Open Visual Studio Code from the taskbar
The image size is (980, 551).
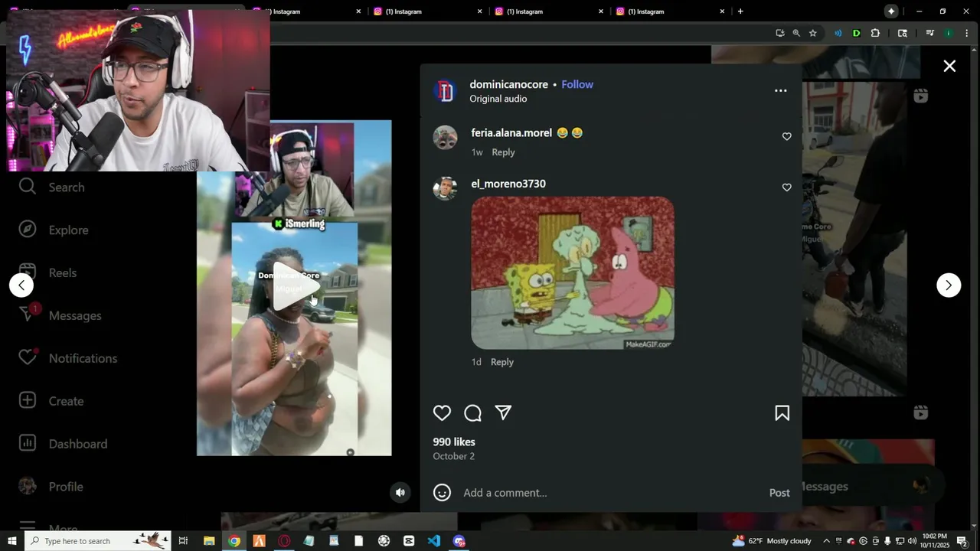(434, 541)
